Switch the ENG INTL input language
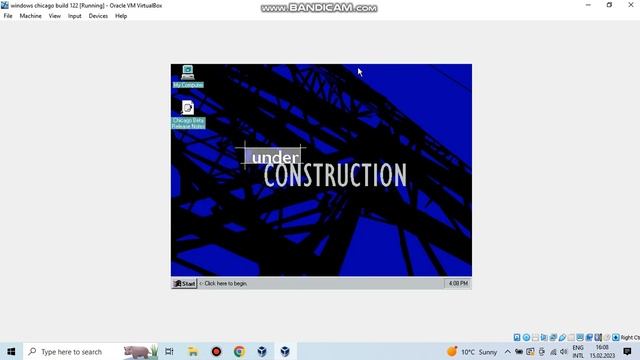Screen dimensions: 640x360 point(578,351)
